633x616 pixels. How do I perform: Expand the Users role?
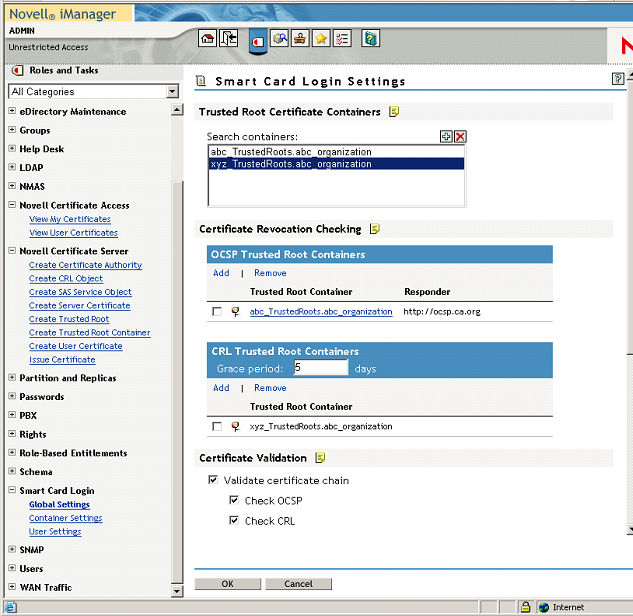pyautogui.click(x=13, y=568)
